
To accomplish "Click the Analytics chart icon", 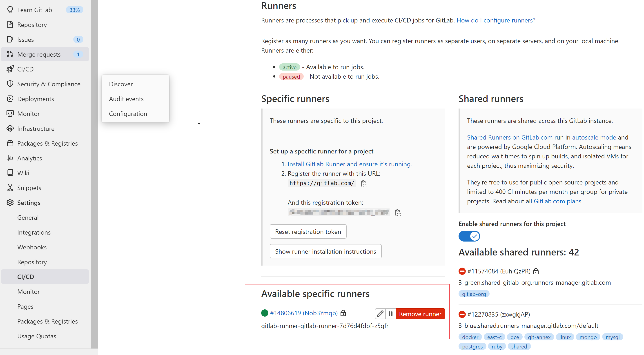I will click(10, 158).
